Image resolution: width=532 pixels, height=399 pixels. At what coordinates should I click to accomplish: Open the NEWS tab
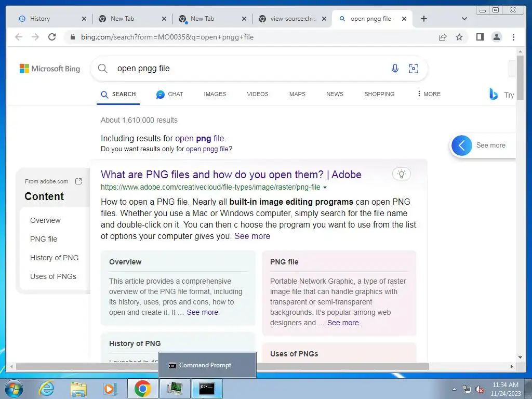coord(335,95)
